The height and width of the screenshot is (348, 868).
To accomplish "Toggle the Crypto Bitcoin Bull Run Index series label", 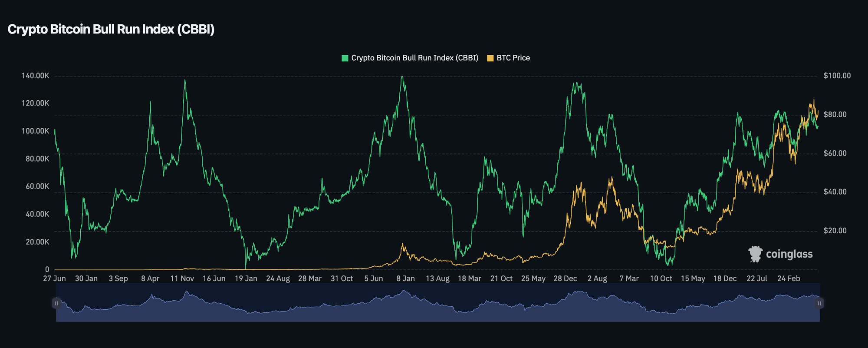I will click(x=414, y=58).
